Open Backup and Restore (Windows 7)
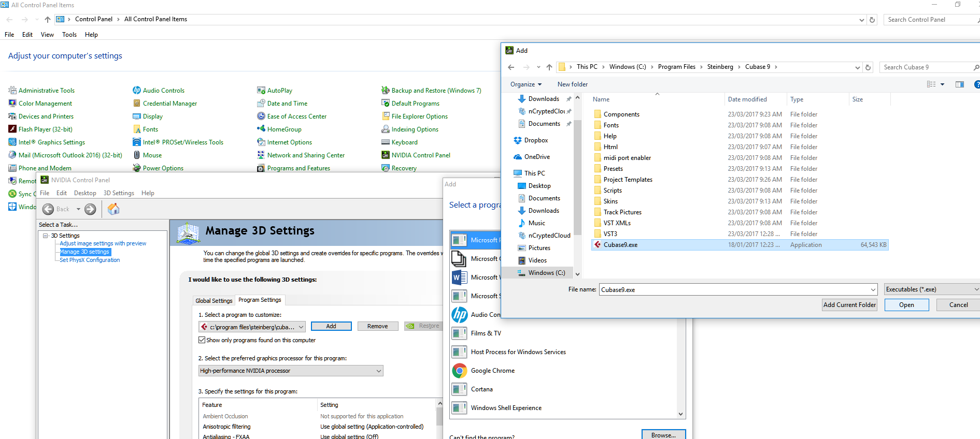 (431, 91)
